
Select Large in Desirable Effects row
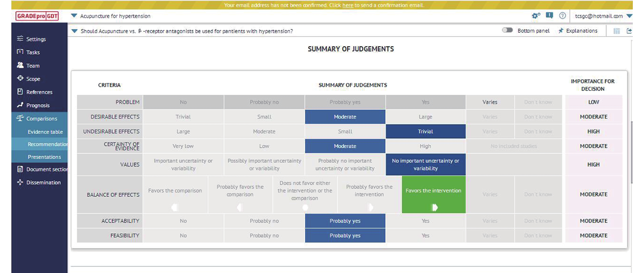(x=426, y=117)
